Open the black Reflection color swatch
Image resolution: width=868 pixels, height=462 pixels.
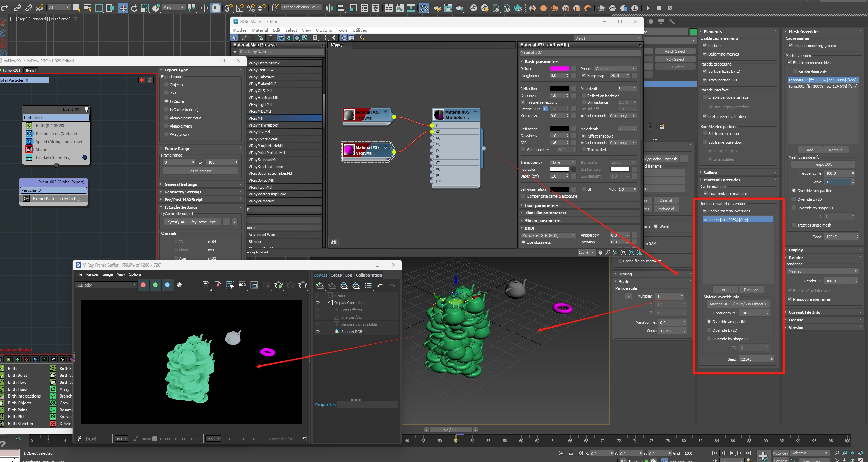coord(559,89)
